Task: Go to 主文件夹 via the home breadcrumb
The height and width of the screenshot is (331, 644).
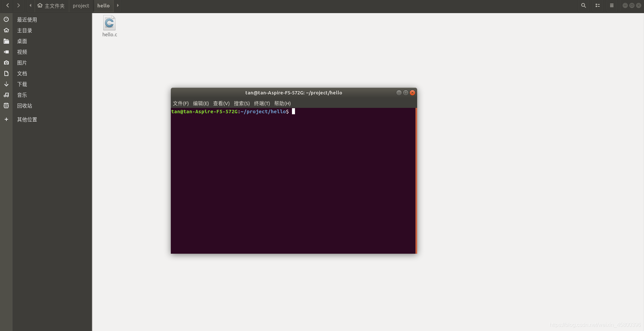Action: [x=51, y=5]
